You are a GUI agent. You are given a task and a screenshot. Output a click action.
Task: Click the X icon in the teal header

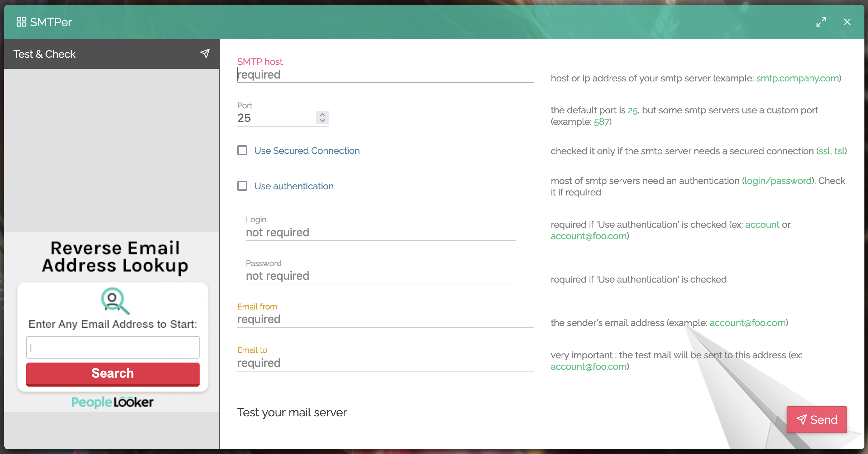847,22
